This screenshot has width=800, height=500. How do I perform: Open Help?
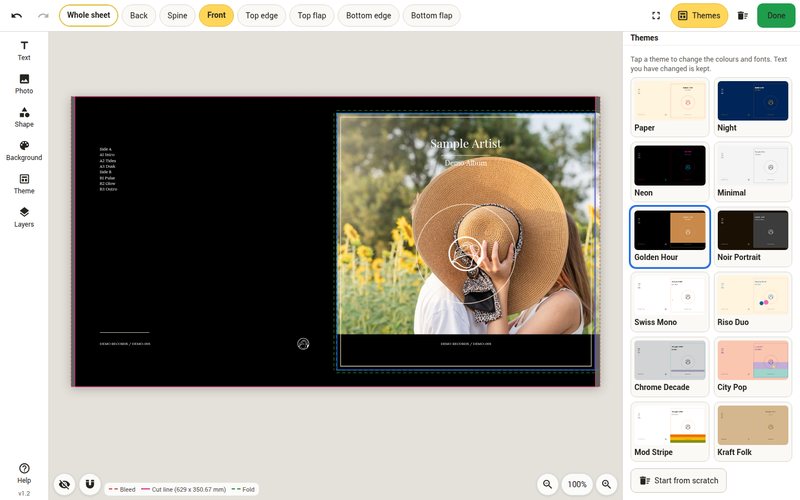tap(24, 473)
